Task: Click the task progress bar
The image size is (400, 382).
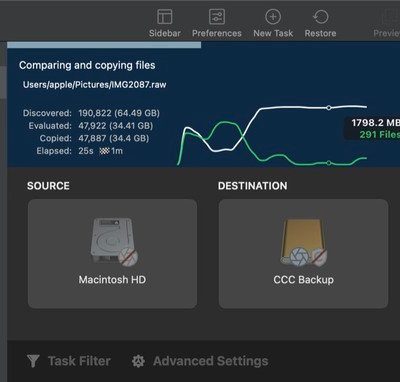Action: pos(104,45)
